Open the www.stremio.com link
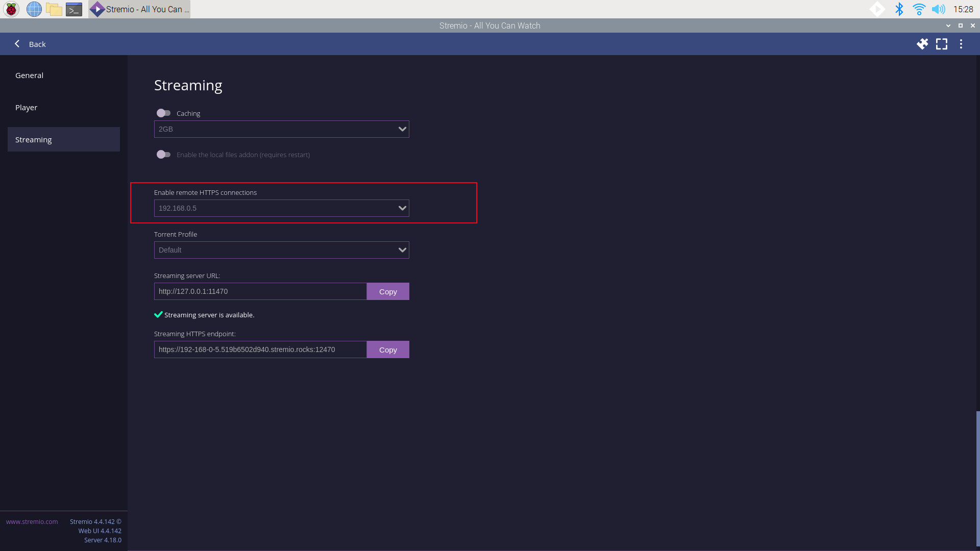This screenshot has height=551, width=980. pos(32,521)
